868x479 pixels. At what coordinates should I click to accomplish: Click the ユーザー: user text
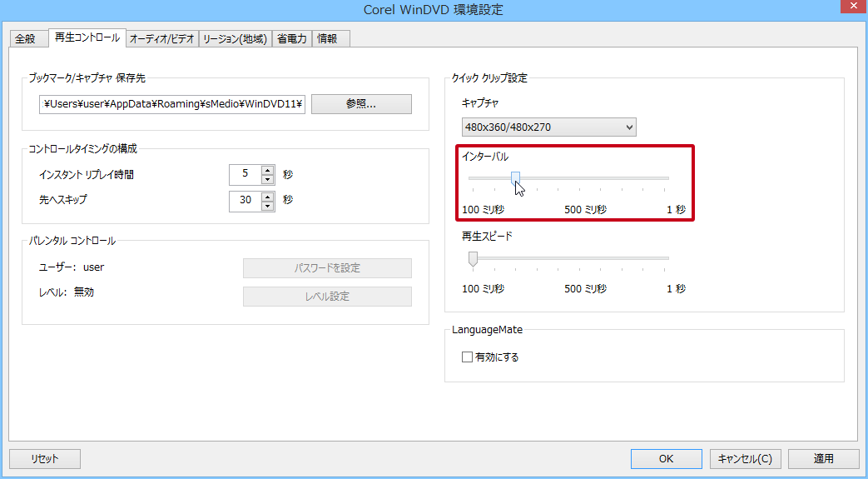pyautogui.click(x=72, y=267)
